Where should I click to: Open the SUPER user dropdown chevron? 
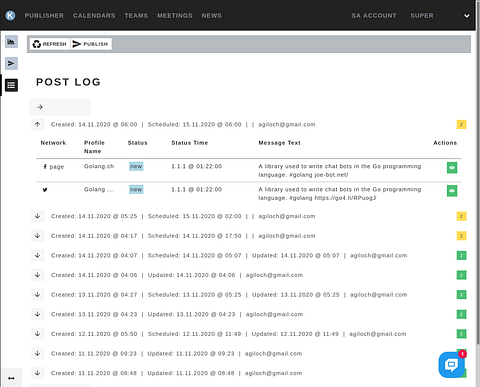click(x=467, y=16)
